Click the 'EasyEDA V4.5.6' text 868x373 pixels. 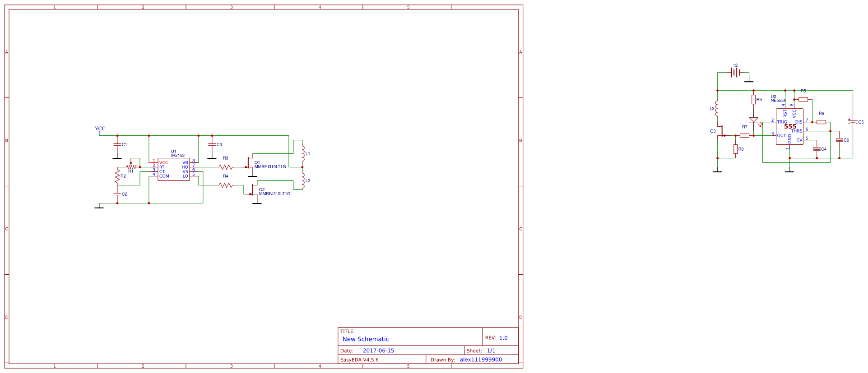359,360
